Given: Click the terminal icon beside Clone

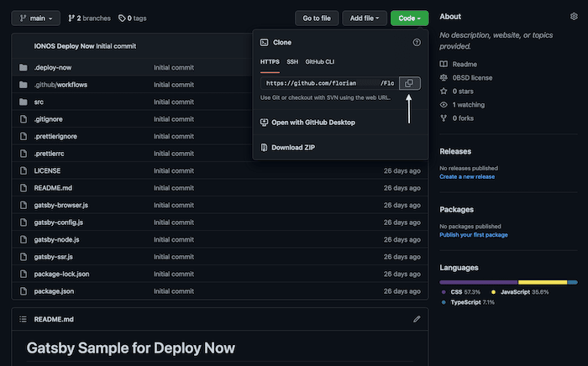Looking at the screenshot, I should pyautogui.click(x=264, y=42).
